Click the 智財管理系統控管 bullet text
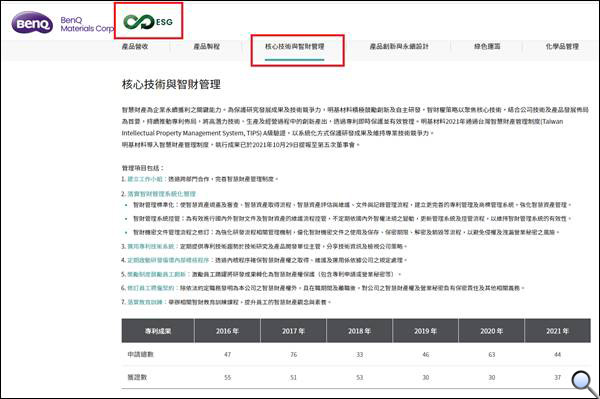The image size is (600, 399). coord(352,219)
